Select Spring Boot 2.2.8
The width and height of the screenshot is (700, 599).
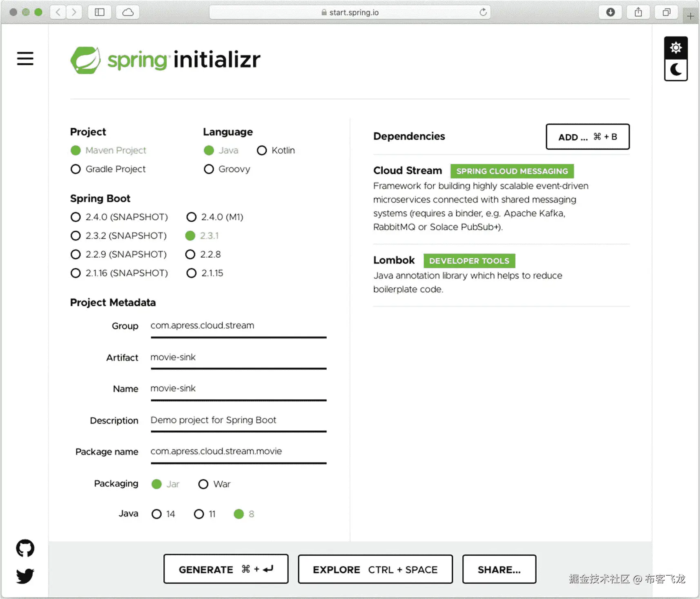click(x=203, y=254)
